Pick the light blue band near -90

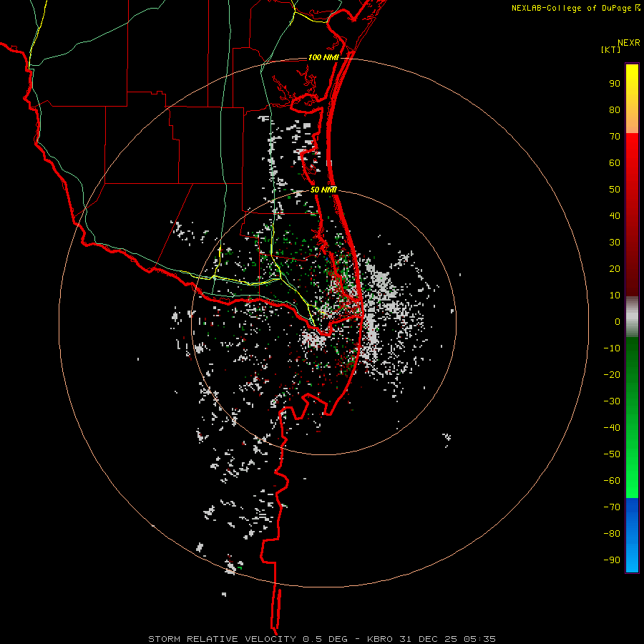click(x=632, y=559)
